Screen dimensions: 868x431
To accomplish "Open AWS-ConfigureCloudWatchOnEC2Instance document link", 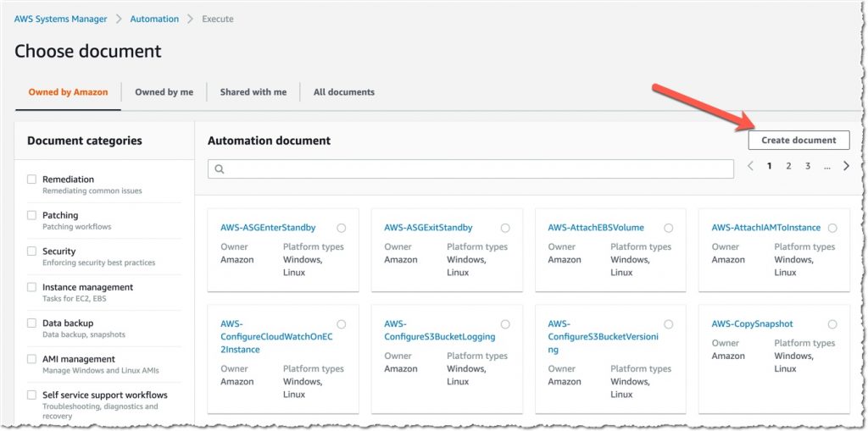I will (x=276, y=336).
